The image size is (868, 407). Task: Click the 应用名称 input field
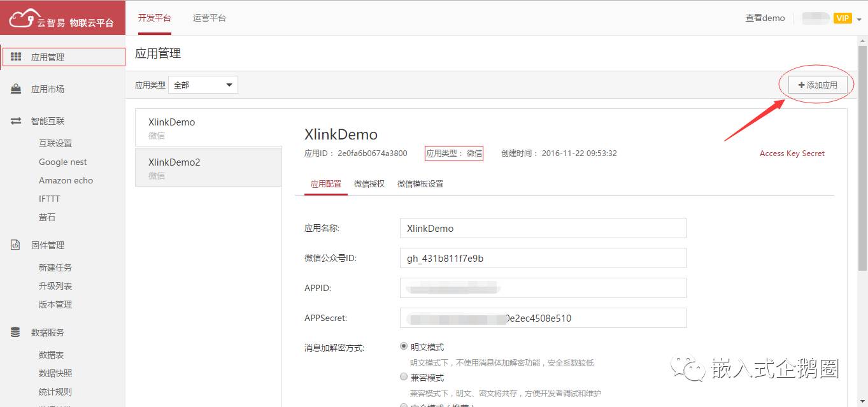coord(543,228)
